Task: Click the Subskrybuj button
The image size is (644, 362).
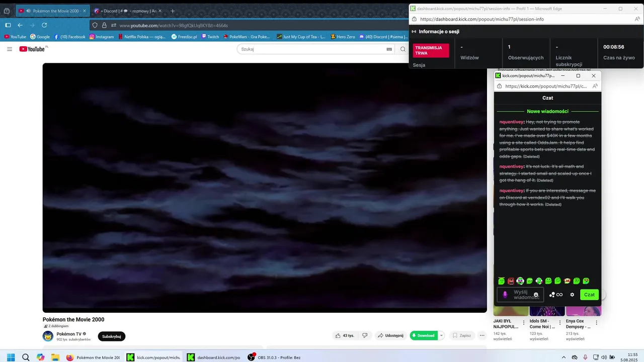Action: tap(111, 336)
